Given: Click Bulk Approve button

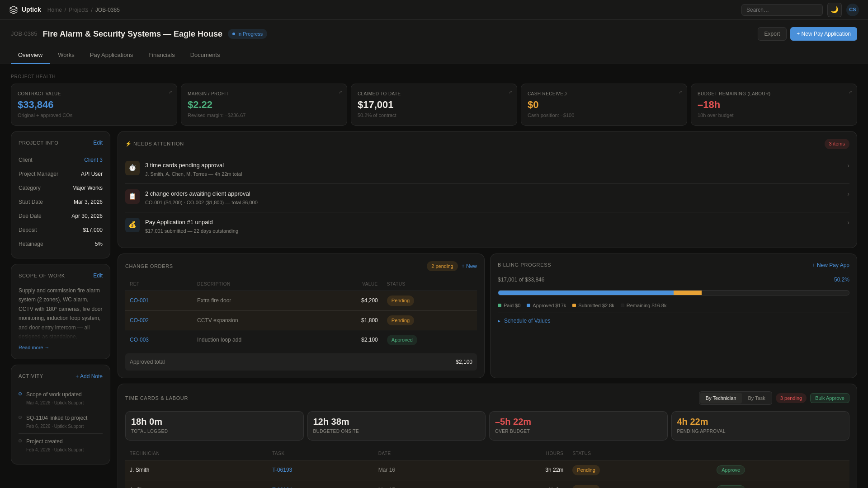Looking at the screenshot, I should click(830, 398).
